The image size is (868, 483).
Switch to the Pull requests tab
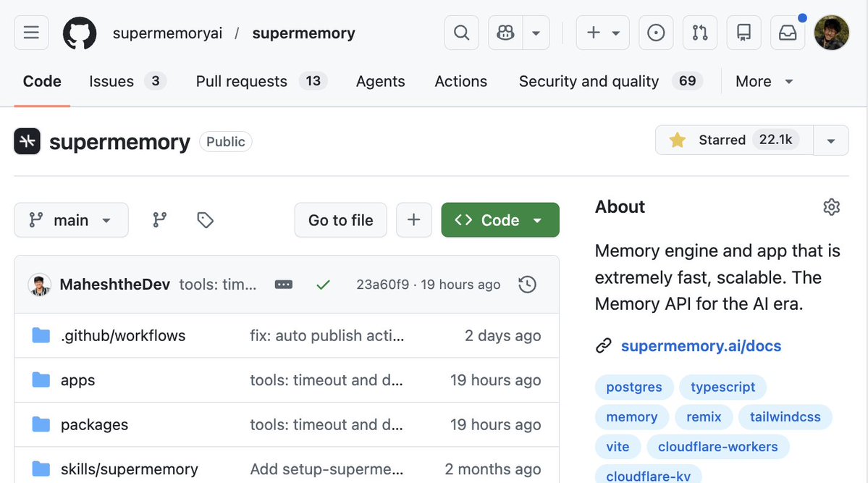(261, 81)
